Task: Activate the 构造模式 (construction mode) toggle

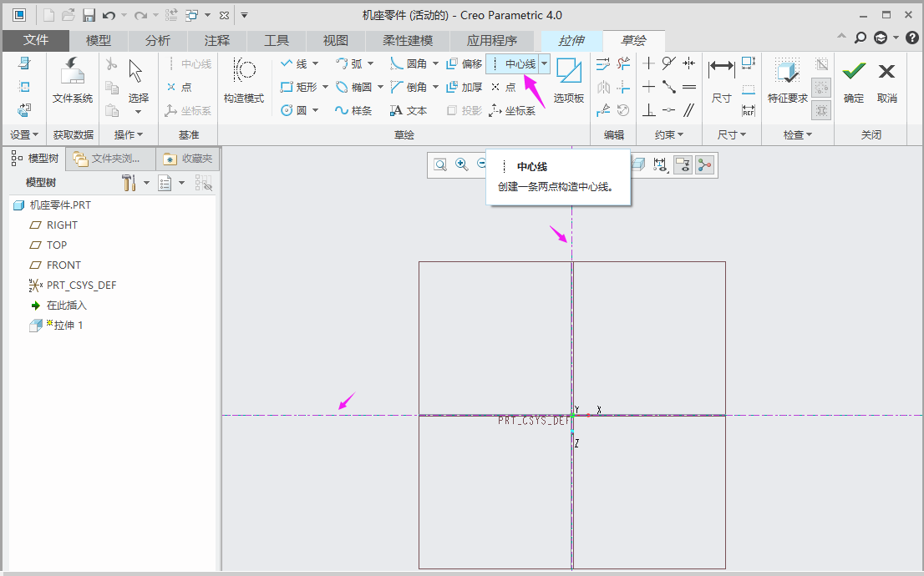Action: pos(243,80)
